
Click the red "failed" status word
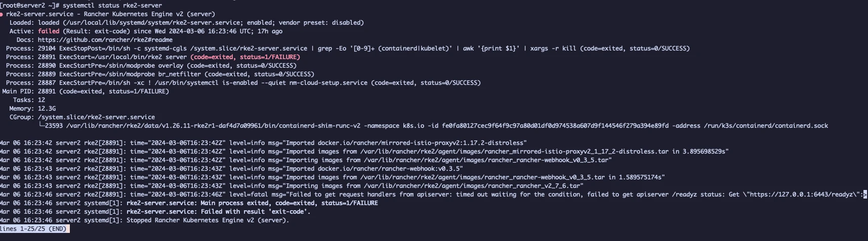click(x=49, y=31)
